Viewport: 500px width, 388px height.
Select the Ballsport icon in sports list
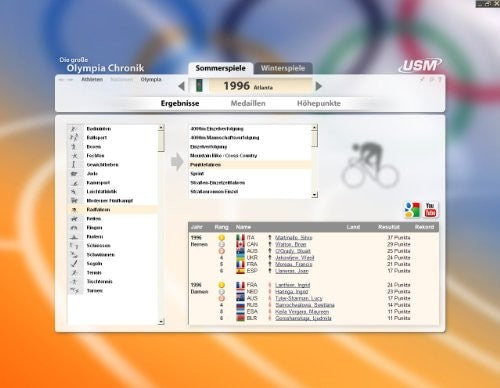pos(74,137)
